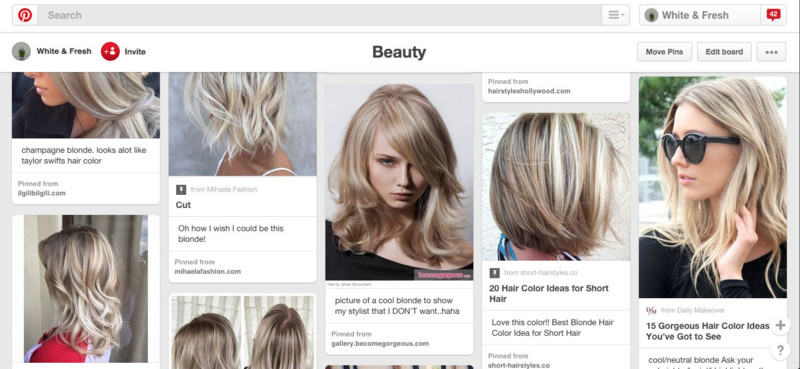
Task: Open the White & Fresh profile button
Action: click(700, 15)
